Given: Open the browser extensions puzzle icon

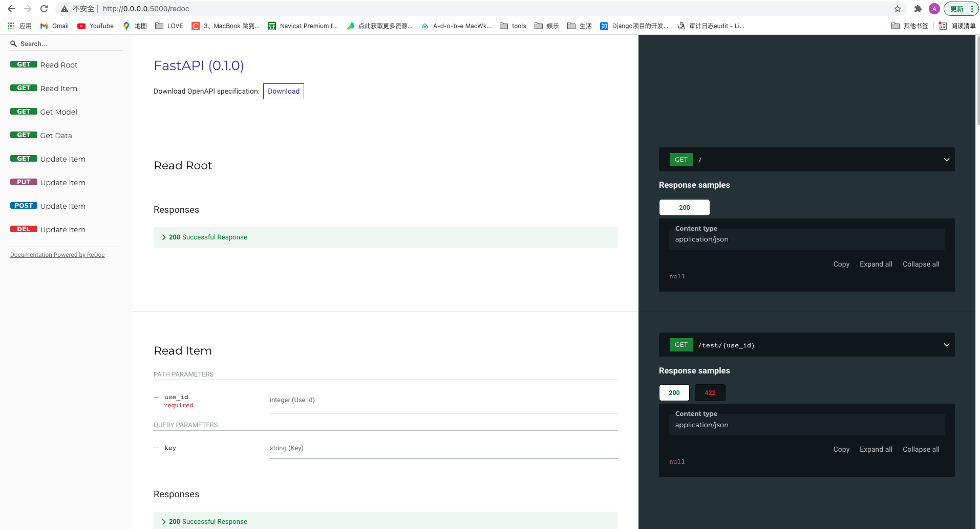Looking at the screenshot, I should tap(918, 9).
